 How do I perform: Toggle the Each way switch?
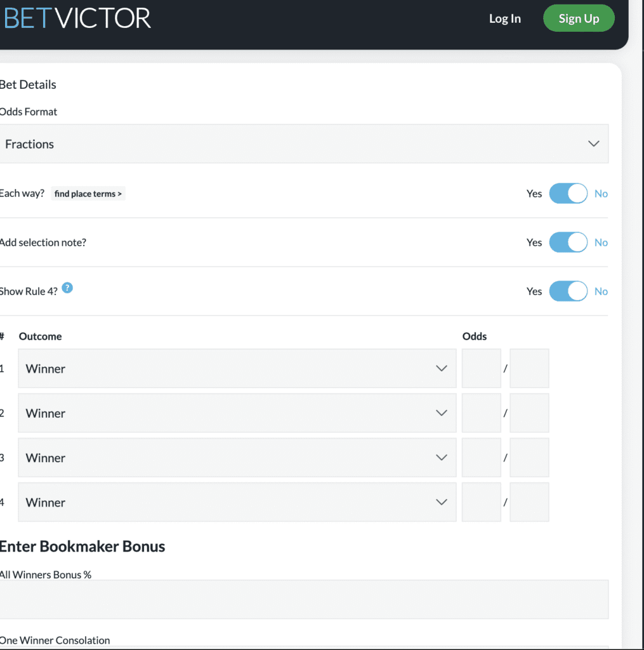[x=568, y=194]
